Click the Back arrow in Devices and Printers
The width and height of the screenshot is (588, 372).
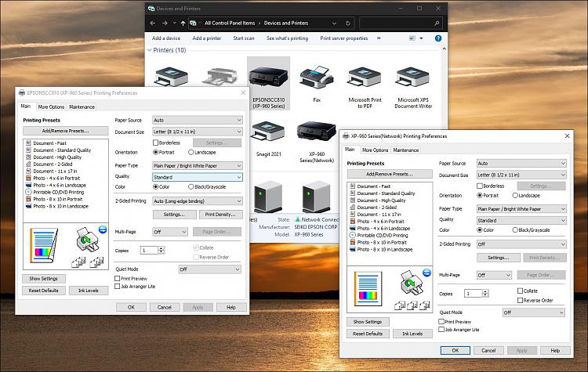(153, 23)
